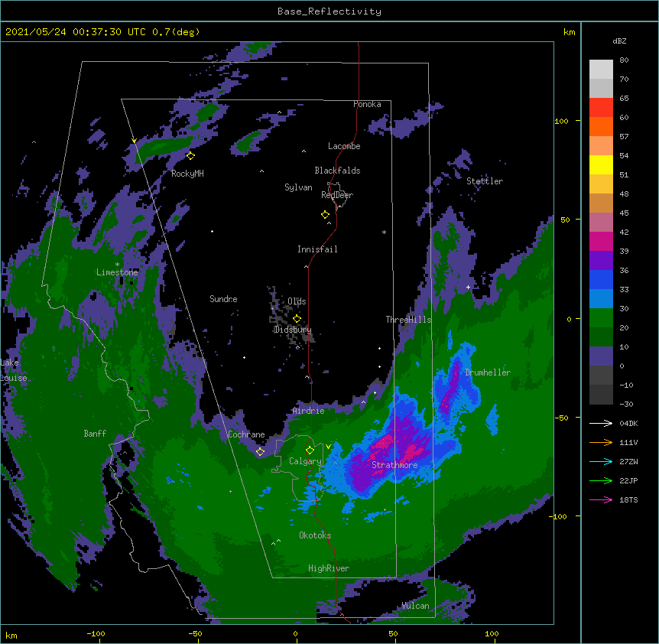This screenshot has height=644, width=659.
Task: Click the HighRiver label
Action: pos(329,568)
